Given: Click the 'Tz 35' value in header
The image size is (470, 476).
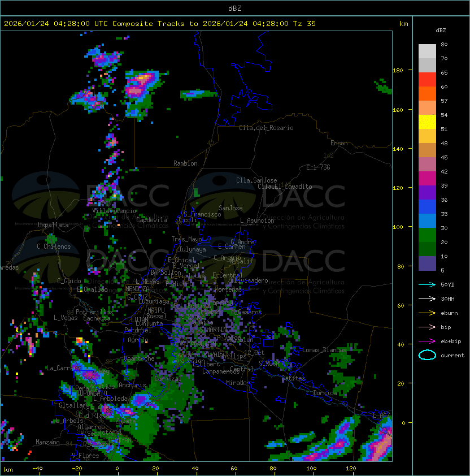Looking at the screenshot, I should click(x=304, y=24).
